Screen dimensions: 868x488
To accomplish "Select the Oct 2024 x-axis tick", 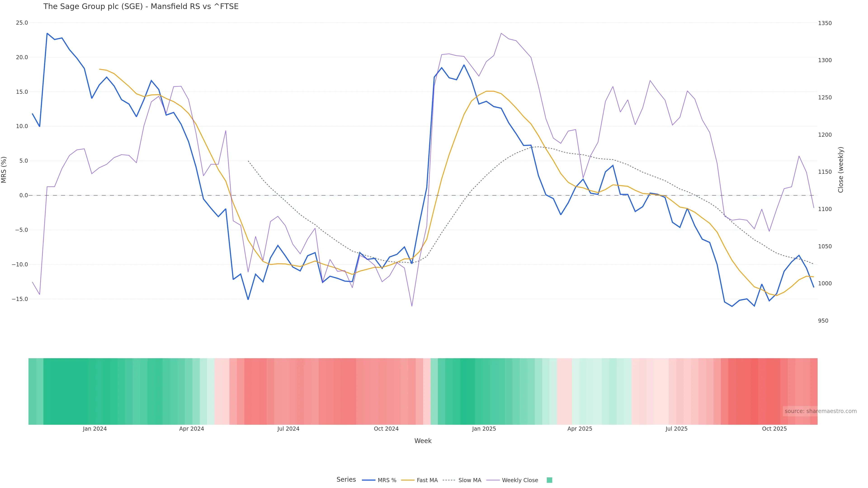I will 386,429.
